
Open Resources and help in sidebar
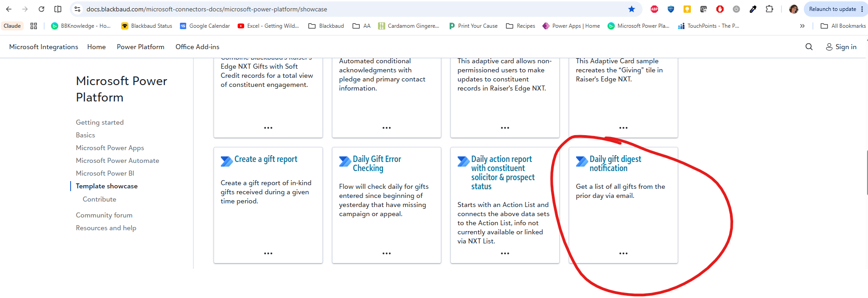click(106, 228)
